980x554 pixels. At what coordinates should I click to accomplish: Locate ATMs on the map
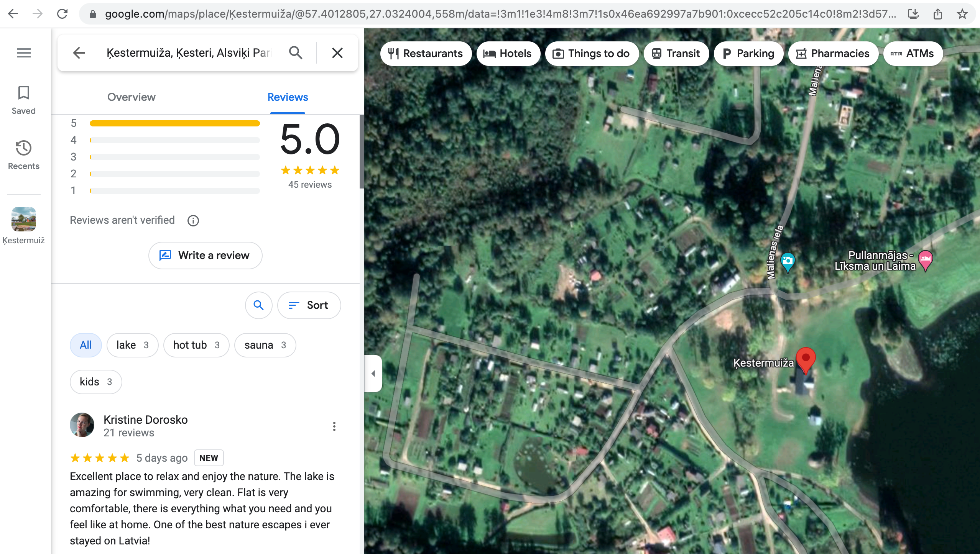click(x=913, y=53)
